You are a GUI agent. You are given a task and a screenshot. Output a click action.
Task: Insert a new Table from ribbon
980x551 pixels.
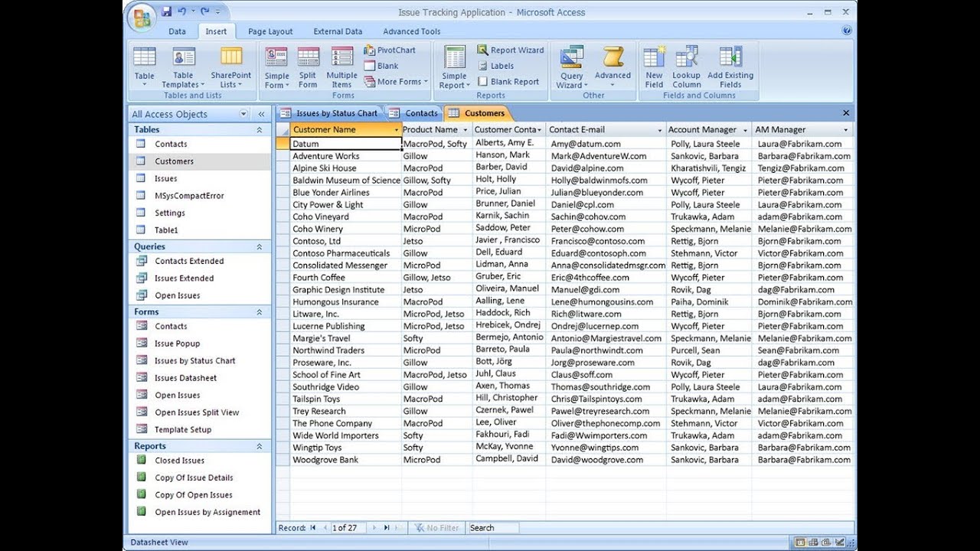point(145,67)
